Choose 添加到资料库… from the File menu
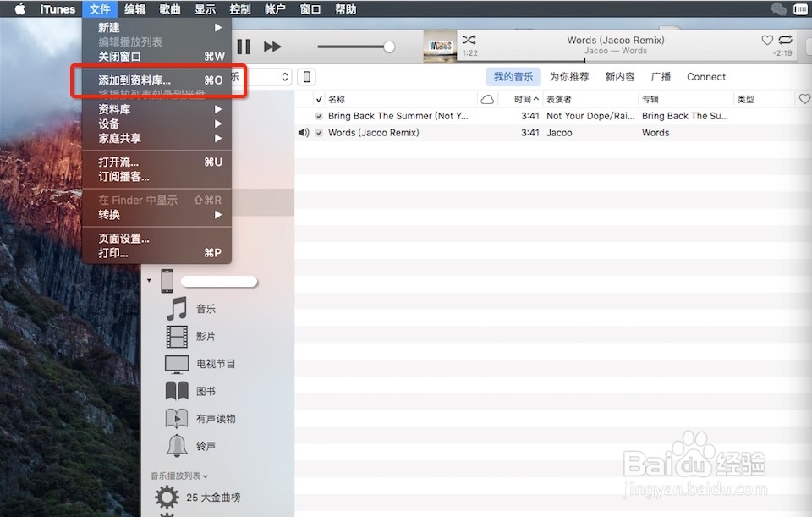 click(157, 80)
